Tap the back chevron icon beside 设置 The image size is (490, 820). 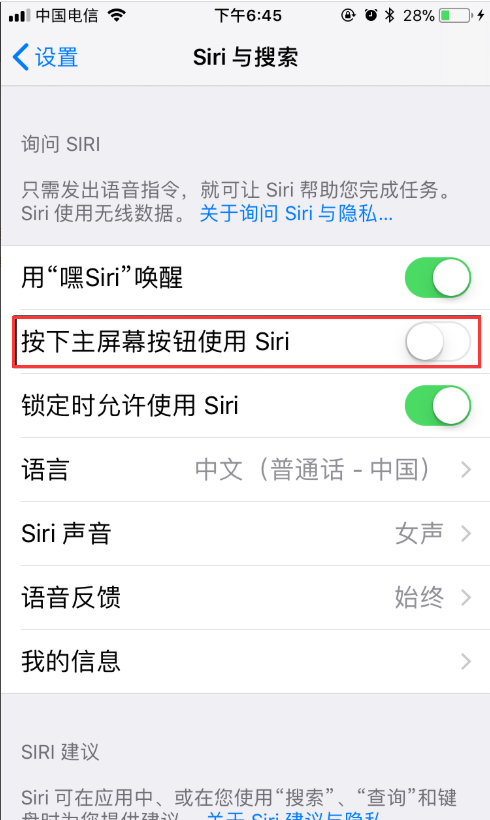21,57
